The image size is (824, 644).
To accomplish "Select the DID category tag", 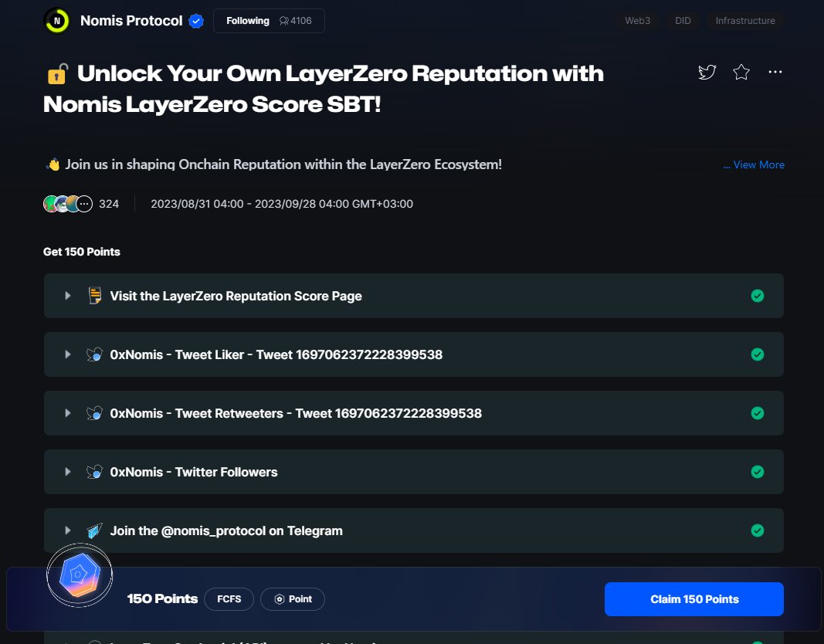I will tap(683, 21).
